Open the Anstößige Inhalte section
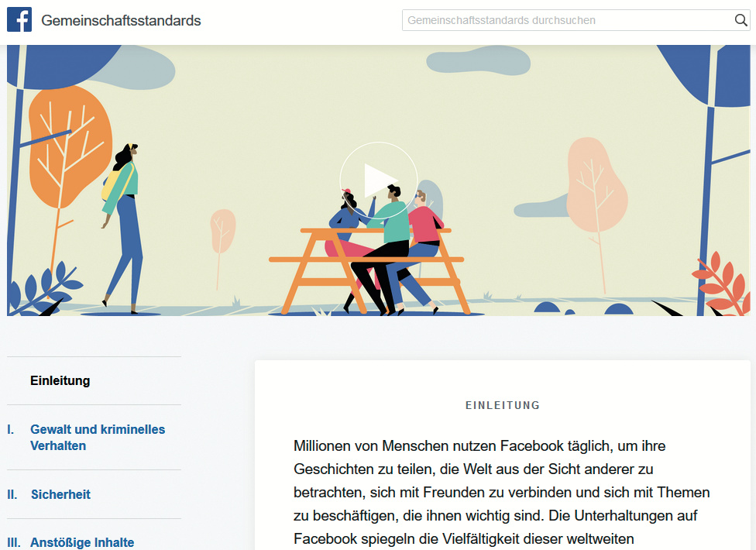756x550 pixels. 82,542
